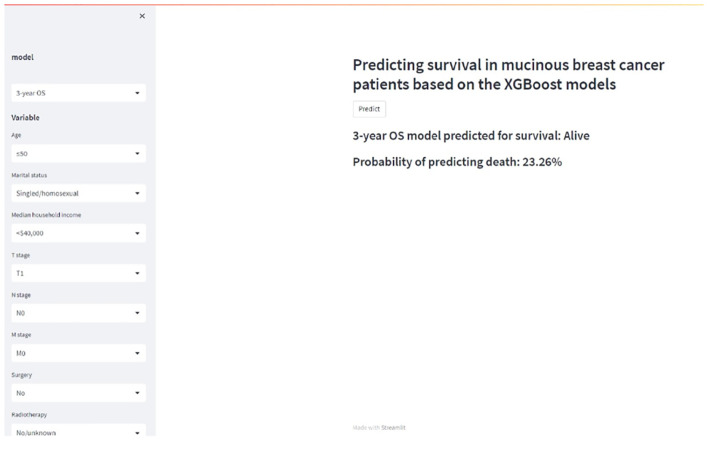Click the arrow icon of the M stage selector
Image resolution: width=708 pixels, height=449 pixels.
point(137,353)
